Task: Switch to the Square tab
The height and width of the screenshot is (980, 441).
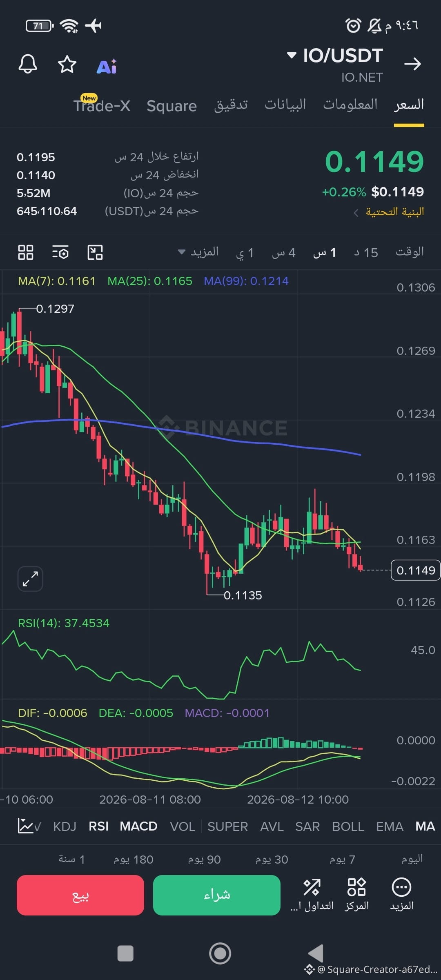Action: [x=171, y=106]
